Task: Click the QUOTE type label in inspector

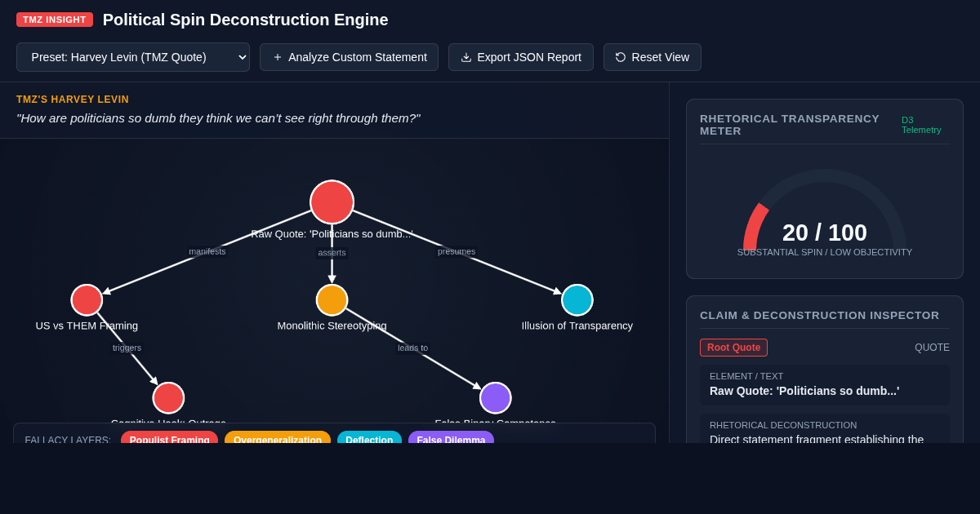Action: [932, 348]
